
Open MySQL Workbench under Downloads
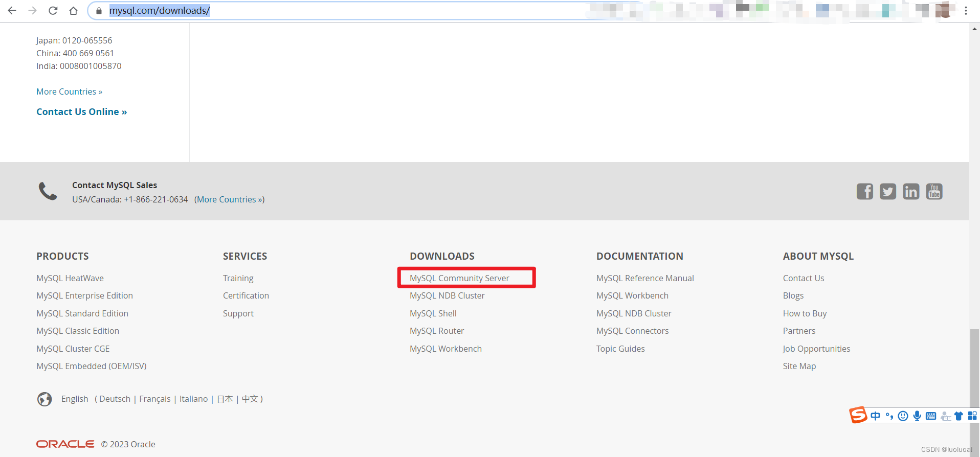click(x=446, y=349)
